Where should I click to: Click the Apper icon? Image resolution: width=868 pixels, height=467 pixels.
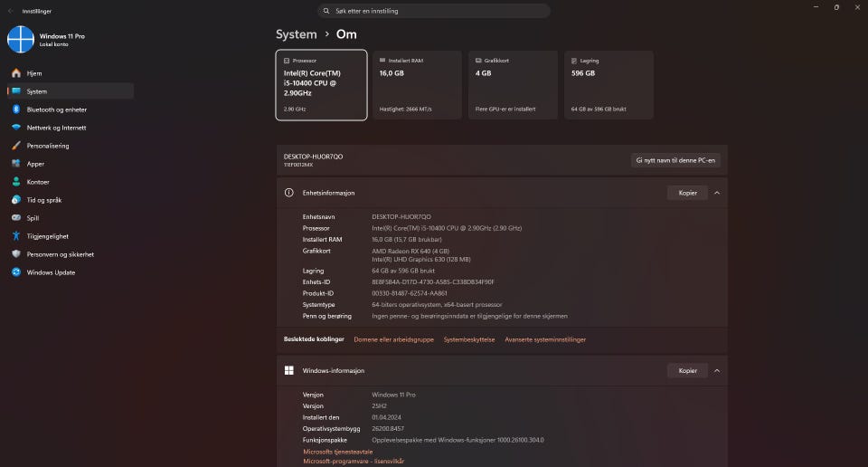[16, 164]
